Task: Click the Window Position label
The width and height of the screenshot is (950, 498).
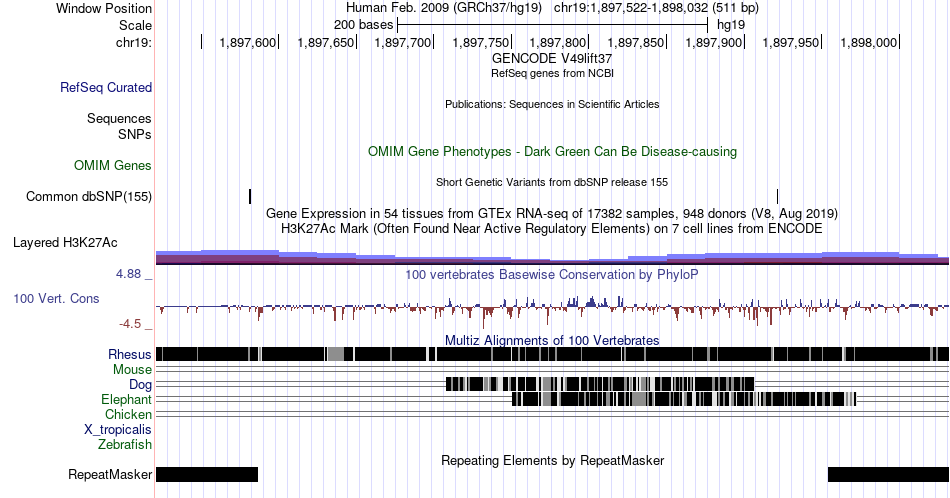Action: click(x=104, y=8)
